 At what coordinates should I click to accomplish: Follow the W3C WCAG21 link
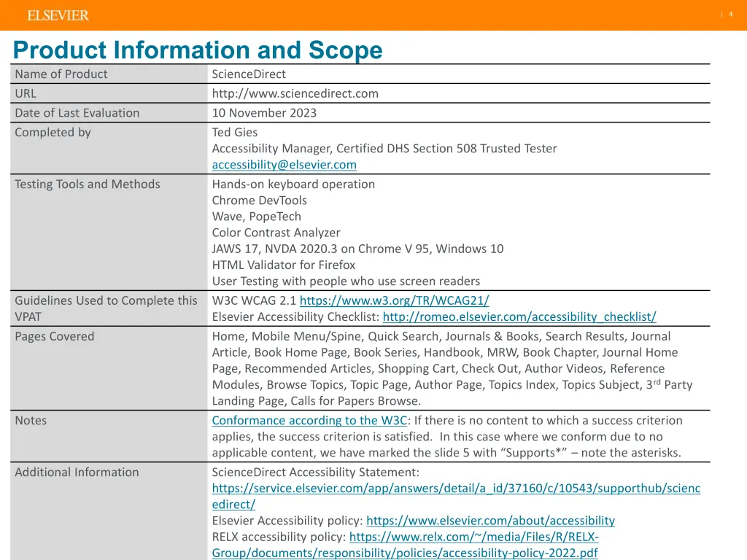[395, 300]
